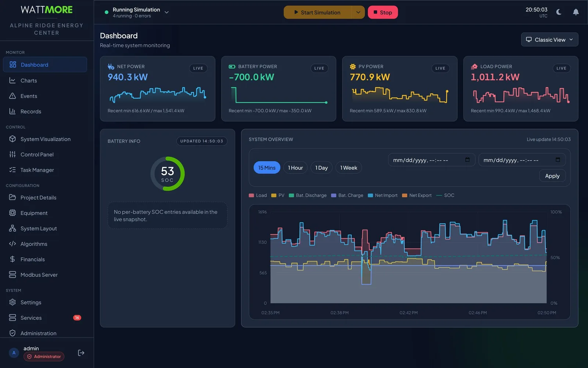
Task: Toggle SOC line in chart legend
Action: click(445, 195)
